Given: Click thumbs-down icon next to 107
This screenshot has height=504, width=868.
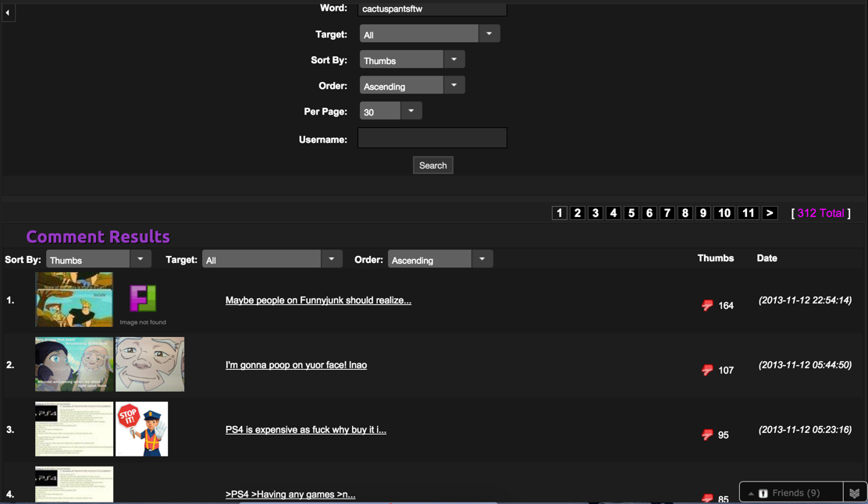Looking at the screenshot, I should click(707, 371).
